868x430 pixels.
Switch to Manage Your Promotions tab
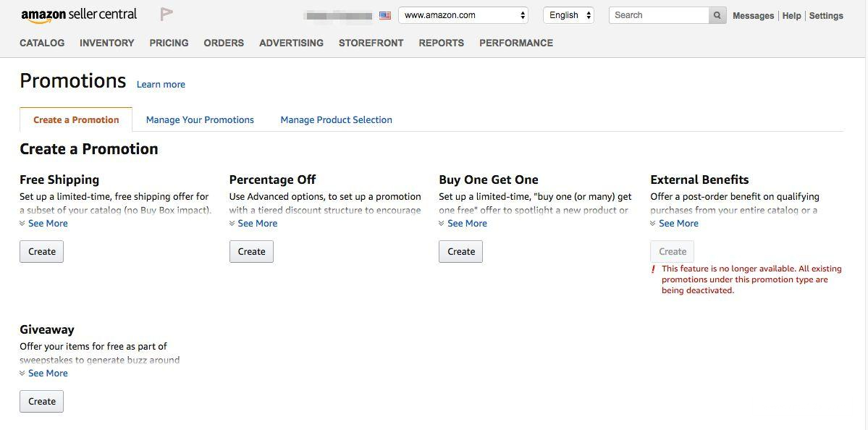pyautogui.click(x=200, y=120)
